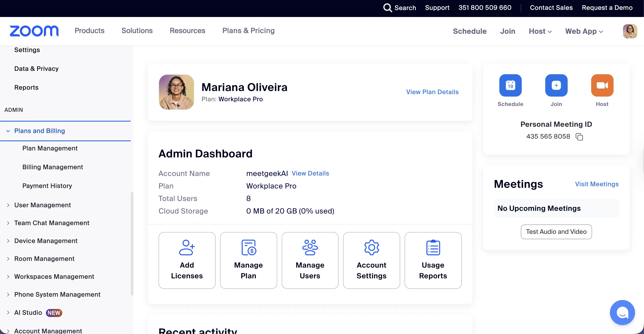Open the Manage Plan tile
The width and height of the screenshot is (644, 334).
[248, 260]
